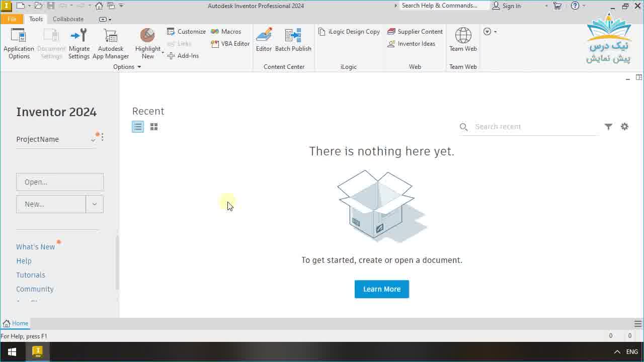
Task: Enable list view for Recent documents
Action: [137, 127]
